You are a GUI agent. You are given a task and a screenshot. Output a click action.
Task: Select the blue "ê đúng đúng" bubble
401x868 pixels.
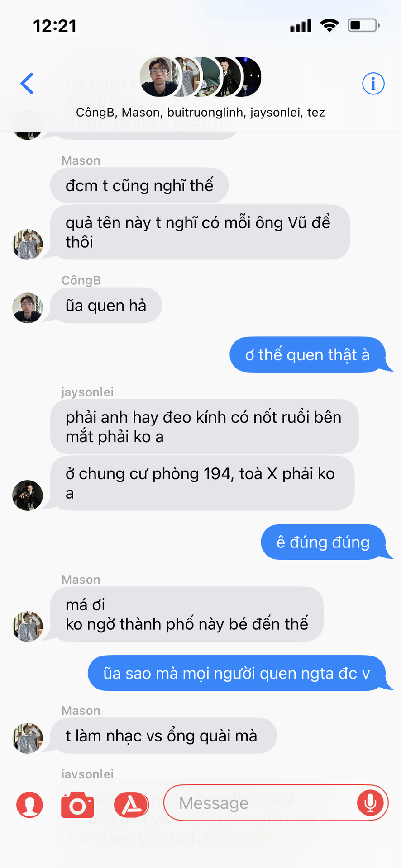(323, 542)
